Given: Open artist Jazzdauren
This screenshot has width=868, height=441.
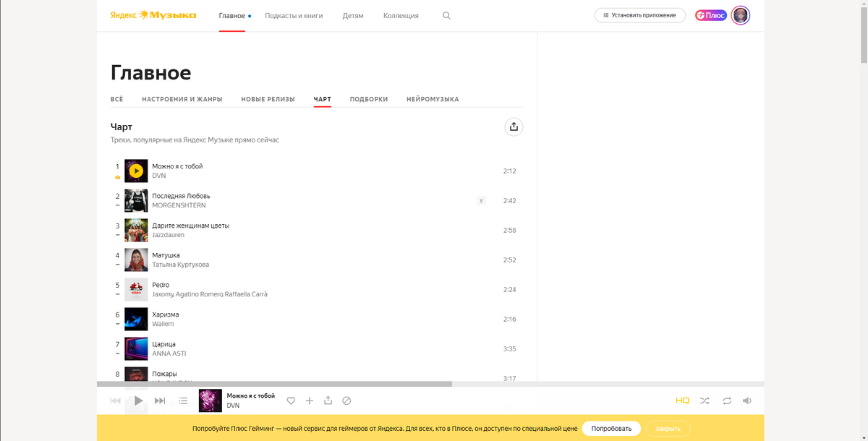Looking at the screenshot, I should pyautogui.click(x=168, y=235).
